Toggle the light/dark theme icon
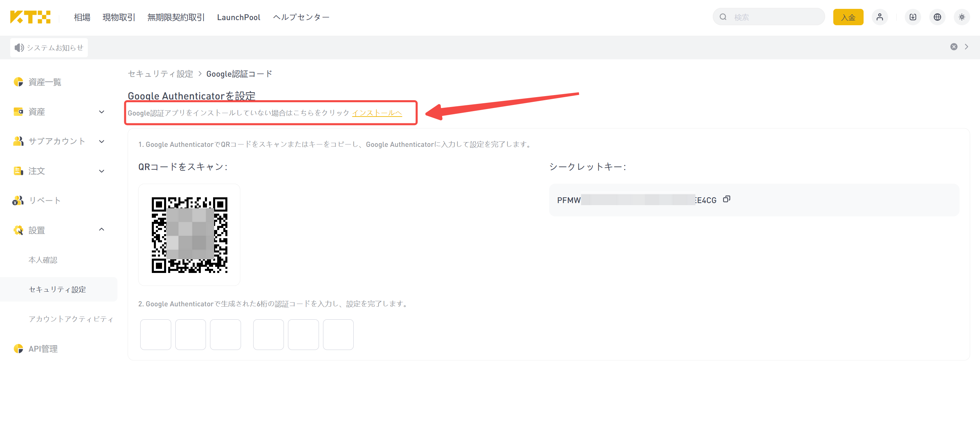The image size is (980, 444). pos(961,17)
